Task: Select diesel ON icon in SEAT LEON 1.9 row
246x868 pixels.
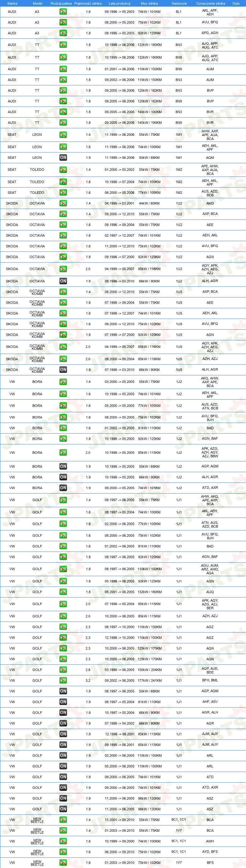Action: [x=63, y=158]
